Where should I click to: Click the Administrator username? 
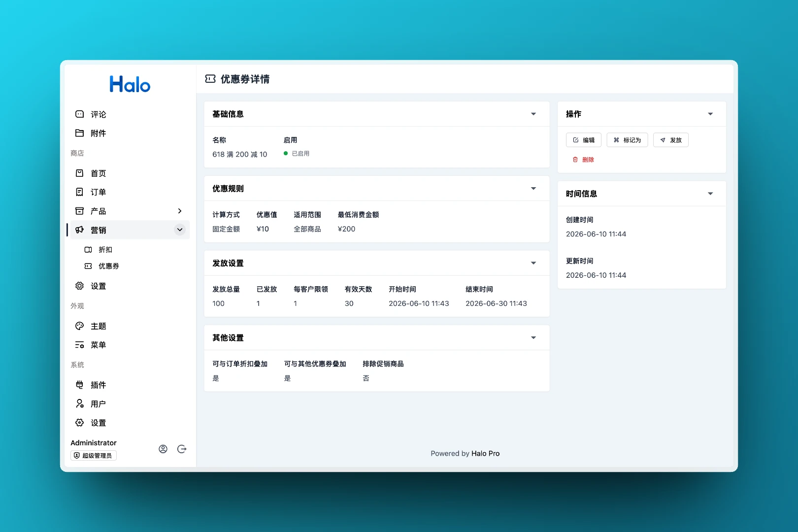94,443
